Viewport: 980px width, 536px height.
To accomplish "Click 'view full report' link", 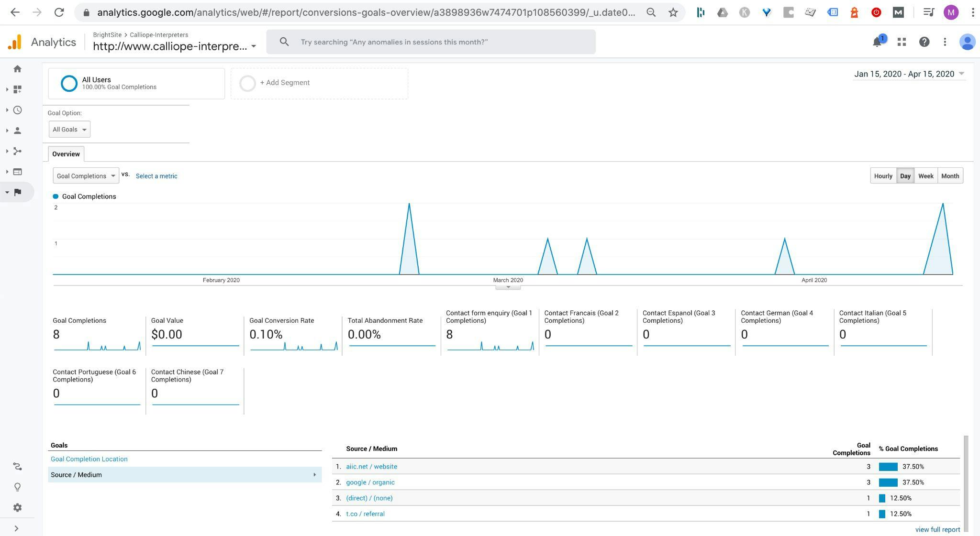I will click(x=938, y=530).
